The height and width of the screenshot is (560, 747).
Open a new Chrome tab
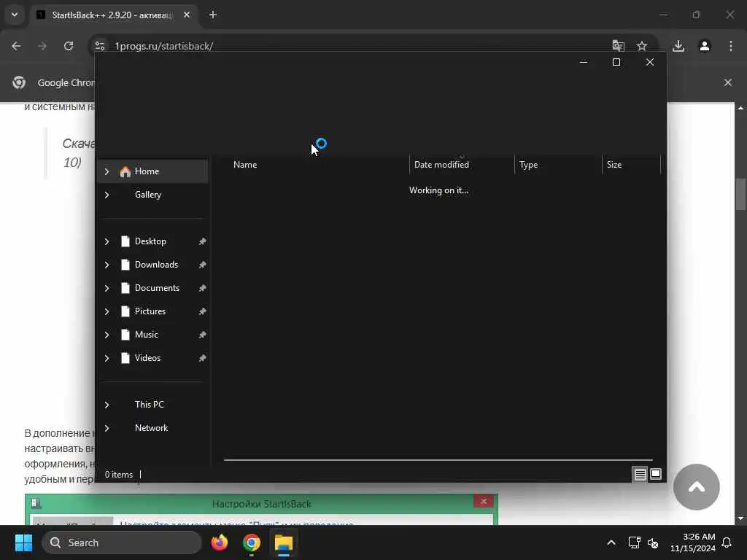coord(213,15)
